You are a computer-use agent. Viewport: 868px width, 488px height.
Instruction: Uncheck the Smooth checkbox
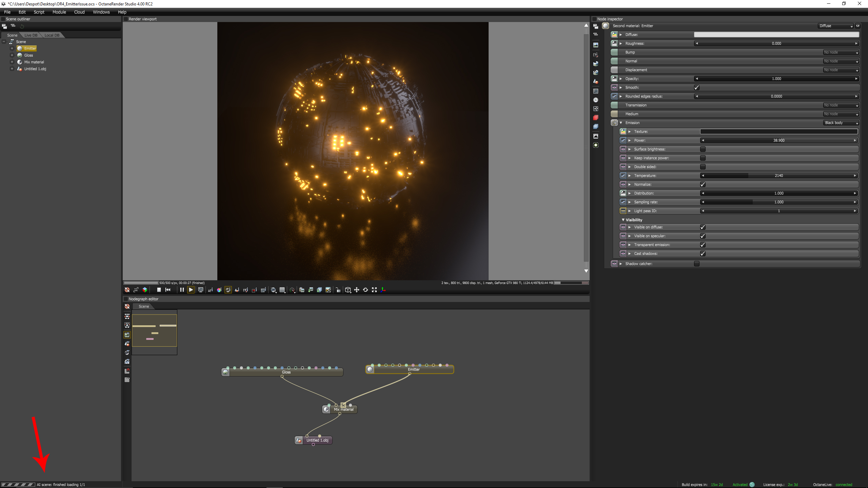pos(696,87)
